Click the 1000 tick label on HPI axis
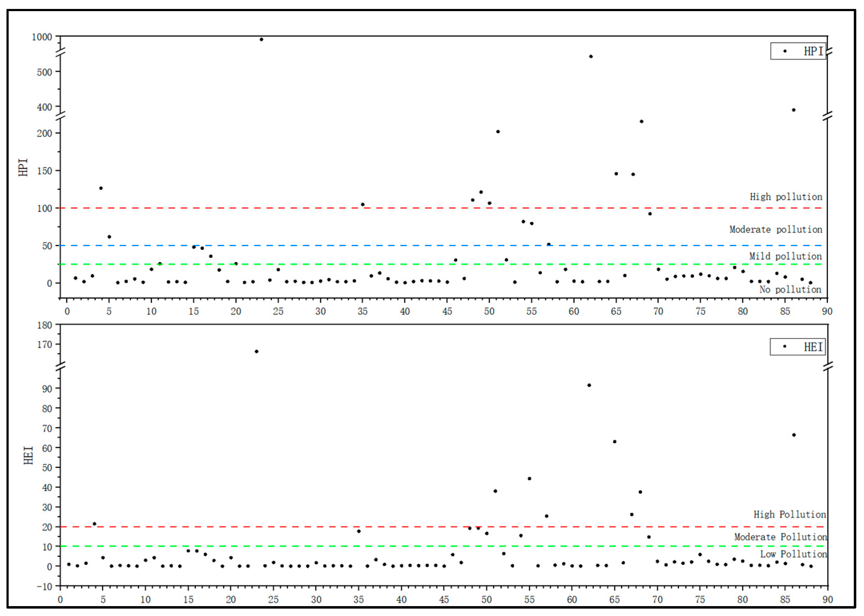The image size is (864, 616). [42, 37]
